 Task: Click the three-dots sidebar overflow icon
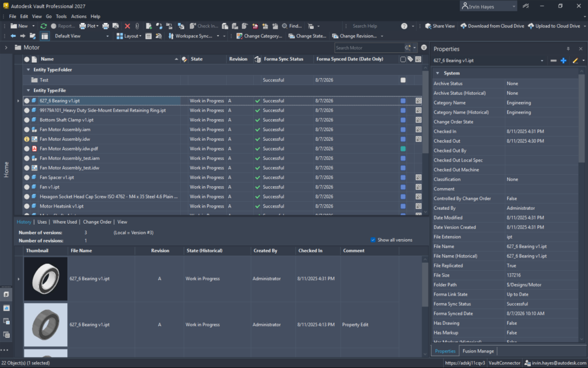tap(5, 350)
